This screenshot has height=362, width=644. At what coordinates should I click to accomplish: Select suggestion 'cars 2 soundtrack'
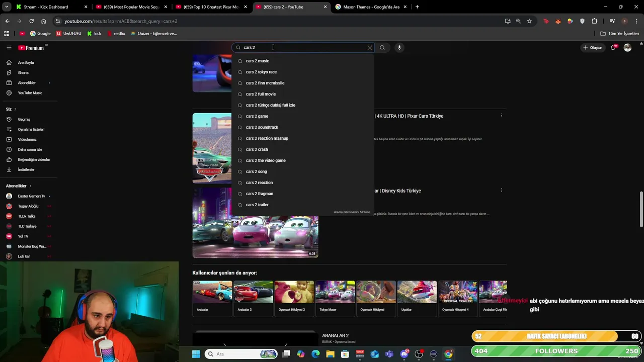(x=302, y=127)
